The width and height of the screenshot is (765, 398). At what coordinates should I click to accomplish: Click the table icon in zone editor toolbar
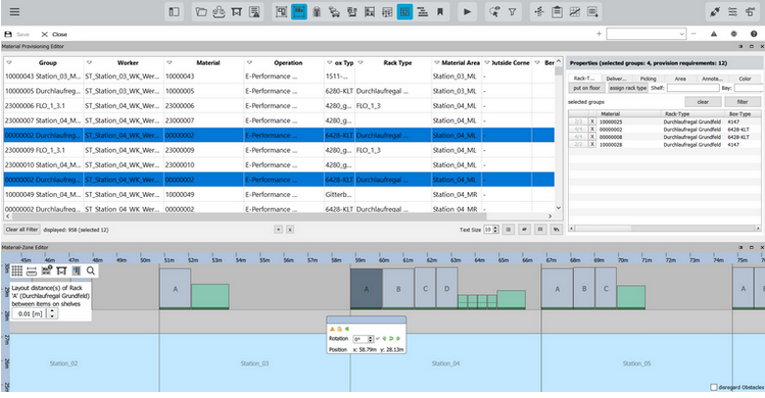point(61,271)
